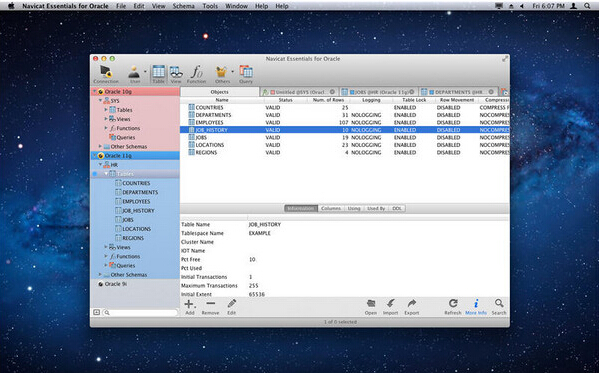
Task: Click the JOBS table icon in sidebar
Action: click(x=119, y=220)
